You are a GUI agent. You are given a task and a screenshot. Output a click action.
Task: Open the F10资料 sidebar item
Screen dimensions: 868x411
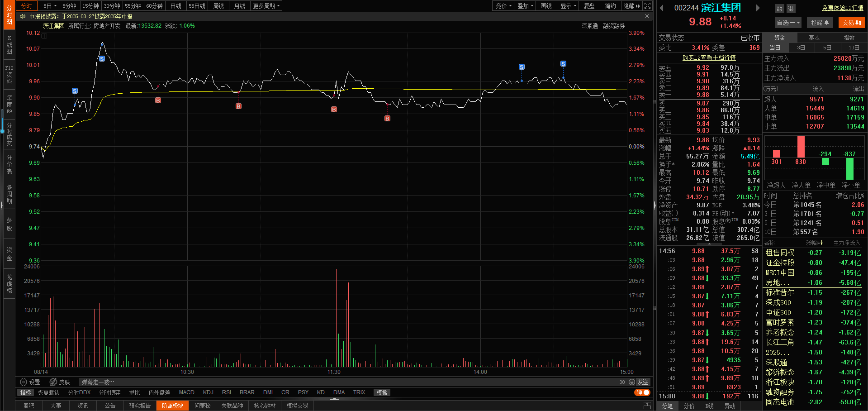[x=9, y=75]
